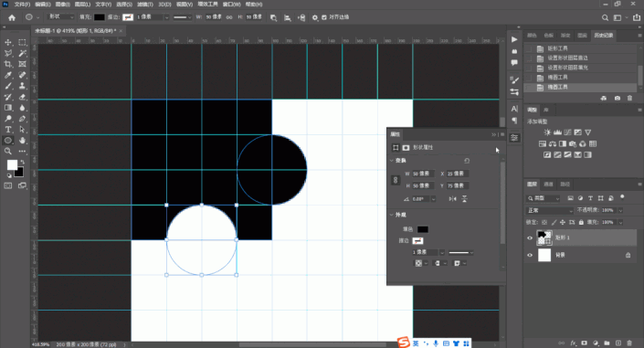Select the Crop tool
This screenshot has height=348, width=644.
(x=8, y=64)
